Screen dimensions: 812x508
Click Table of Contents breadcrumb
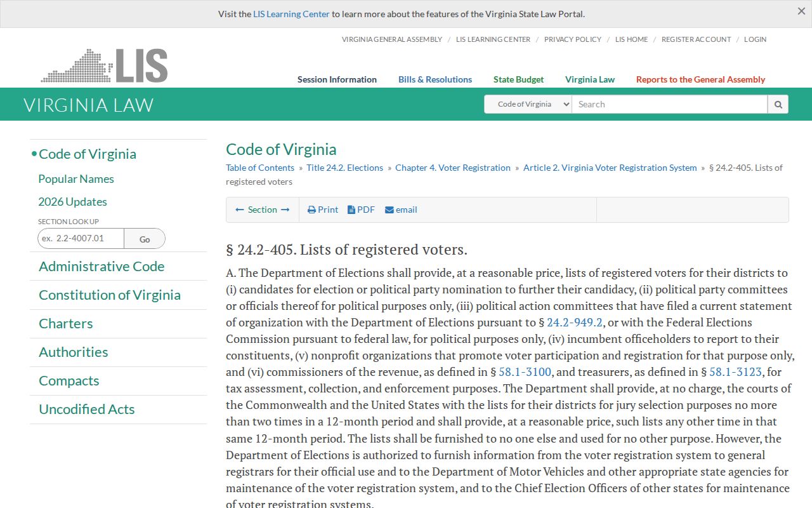(x=260, y=168)
